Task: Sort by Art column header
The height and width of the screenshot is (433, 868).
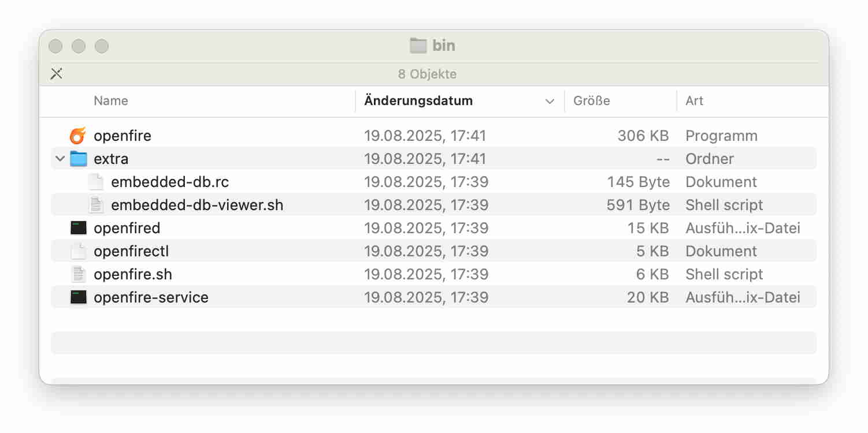Action: tap(694, 100)
